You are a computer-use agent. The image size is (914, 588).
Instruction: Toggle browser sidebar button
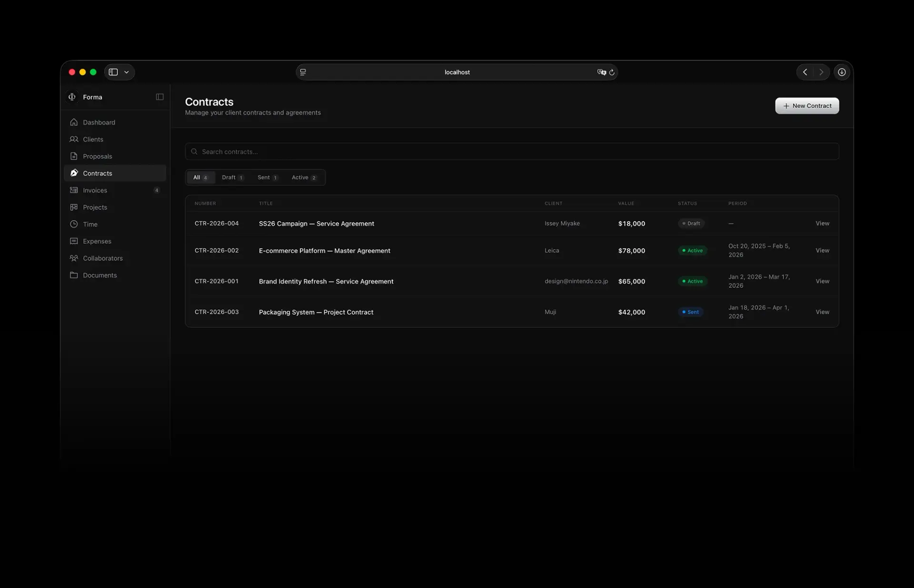coord(113,72)
